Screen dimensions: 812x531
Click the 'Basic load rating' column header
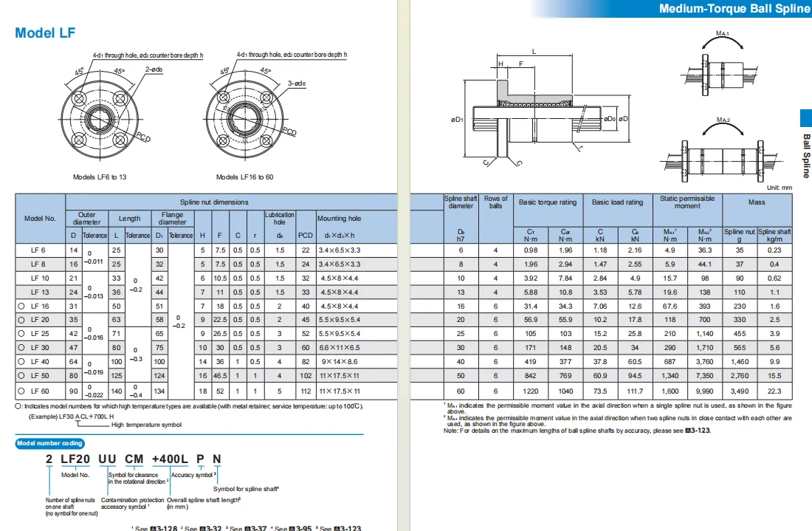point(617,202)
